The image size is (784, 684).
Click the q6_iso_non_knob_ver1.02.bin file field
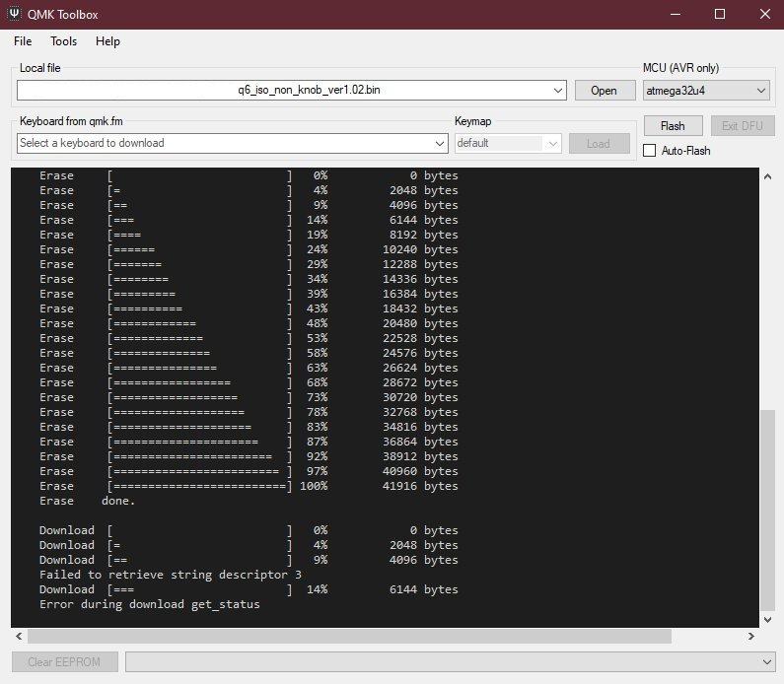click(x=292, y=91)
